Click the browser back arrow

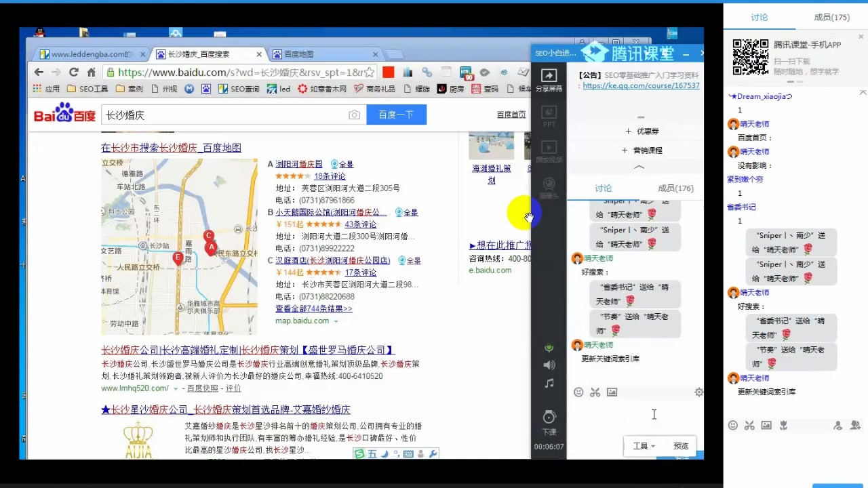39,72
